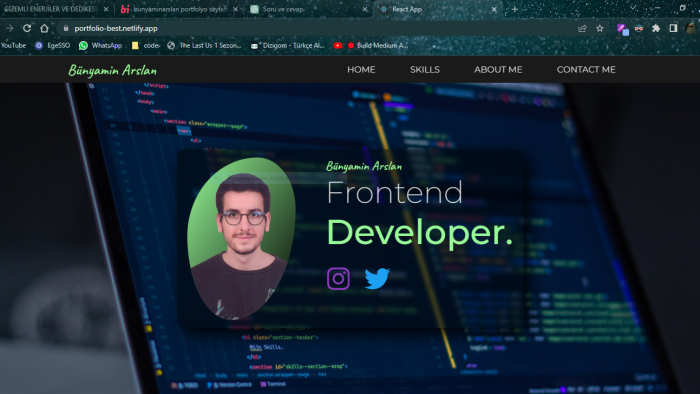The height and width of the screenshot is (394, 700).
Task: Switch to bunyaminarslan portfolyo tab
Action: coord(179,9)
